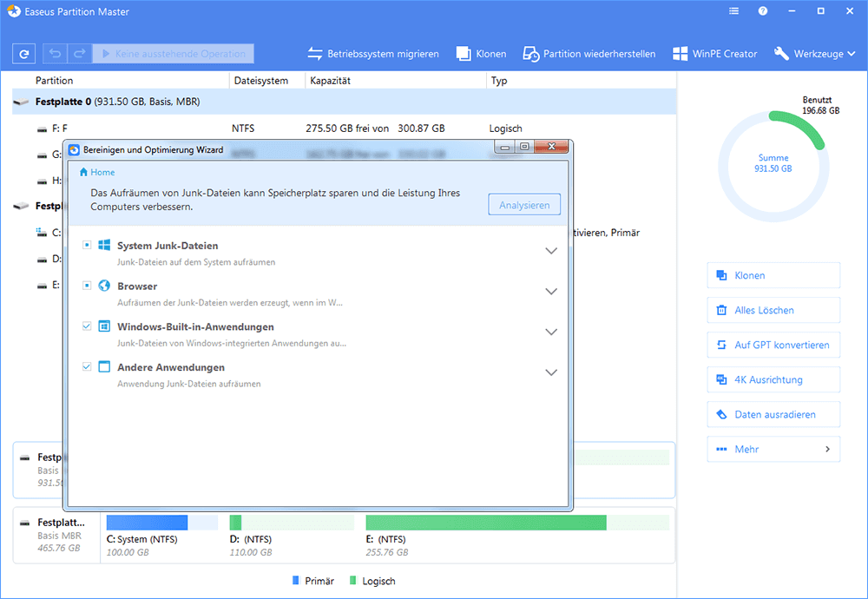Click the wizard window maximize button
868x599 pixels.
524,146
